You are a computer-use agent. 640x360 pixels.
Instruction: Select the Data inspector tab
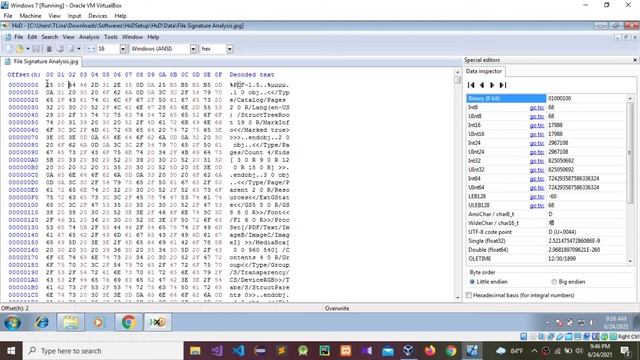coord(484,71)
